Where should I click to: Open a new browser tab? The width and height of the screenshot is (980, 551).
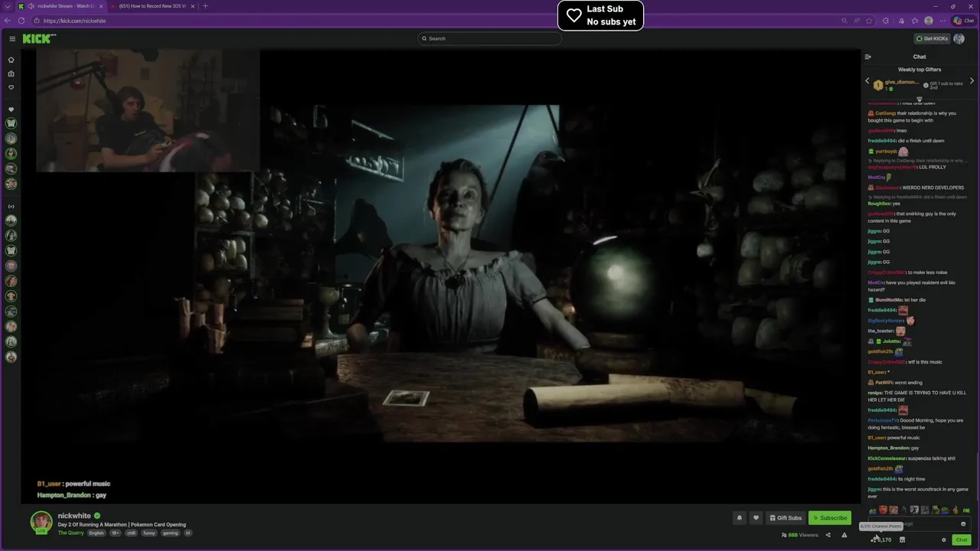pyautogui.click(x=204, y=6)
